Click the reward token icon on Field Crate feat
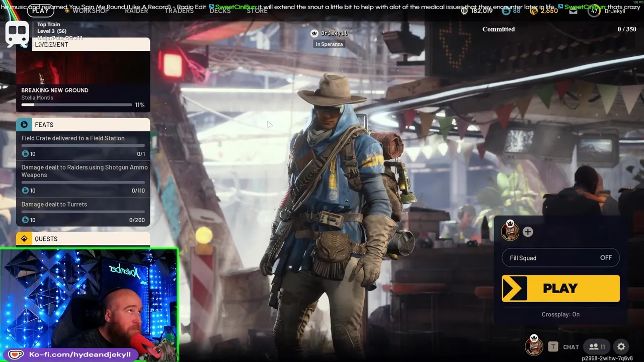The width and height of the screenshot is (644, 362). pyautogui.click(x=25, y=154)
